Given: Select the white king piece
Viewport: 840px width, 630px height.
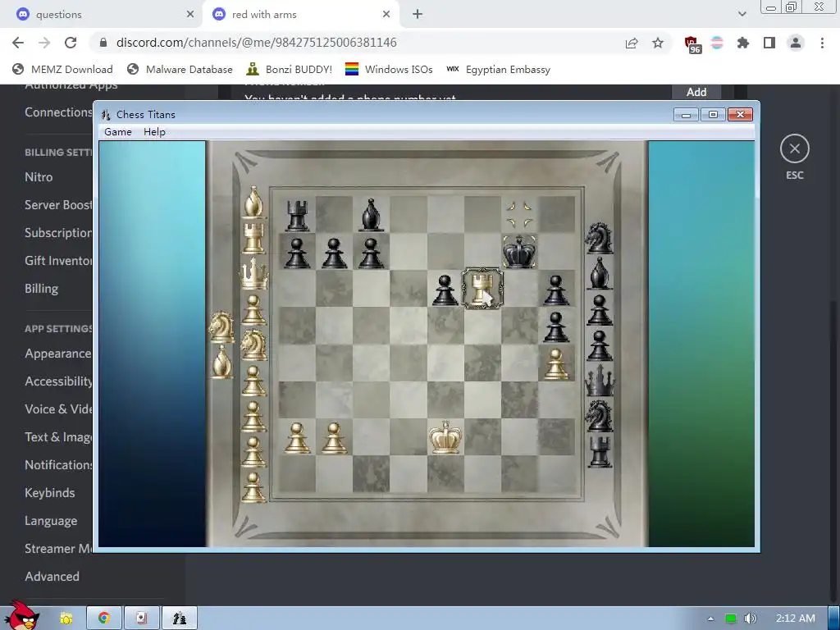Looking at the screenshot, I should (445, 437).
